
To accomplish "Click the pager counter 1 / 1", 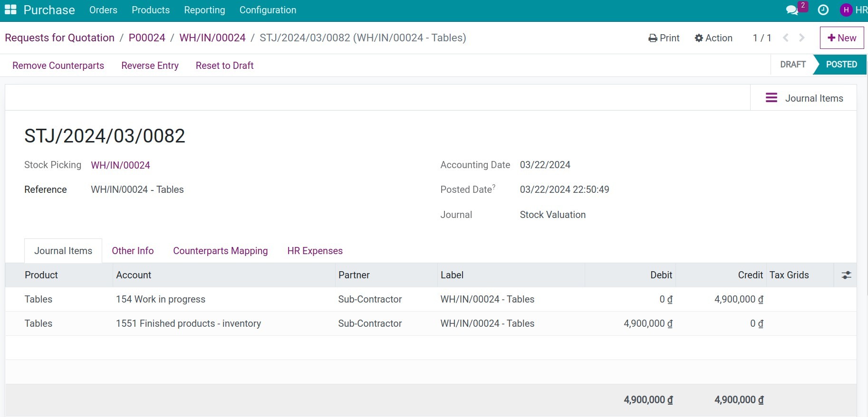I will [x=762, y=38].
